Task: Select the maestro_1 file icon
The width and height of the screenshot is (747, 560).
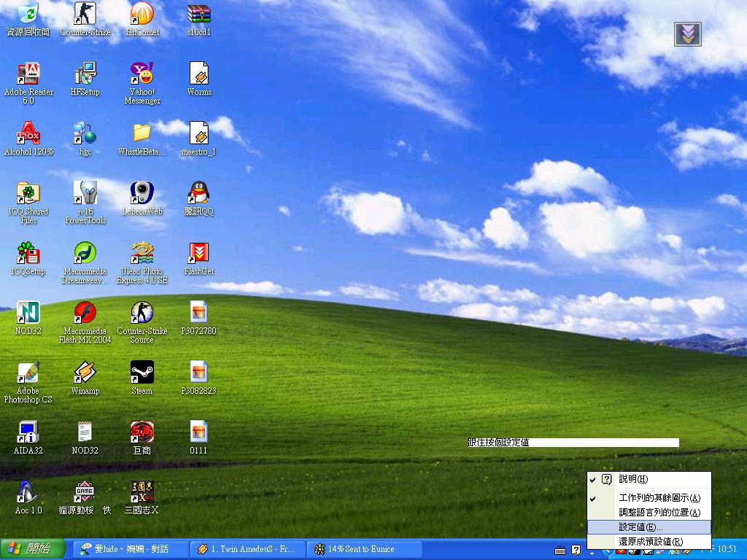Action: click(199, 139)
